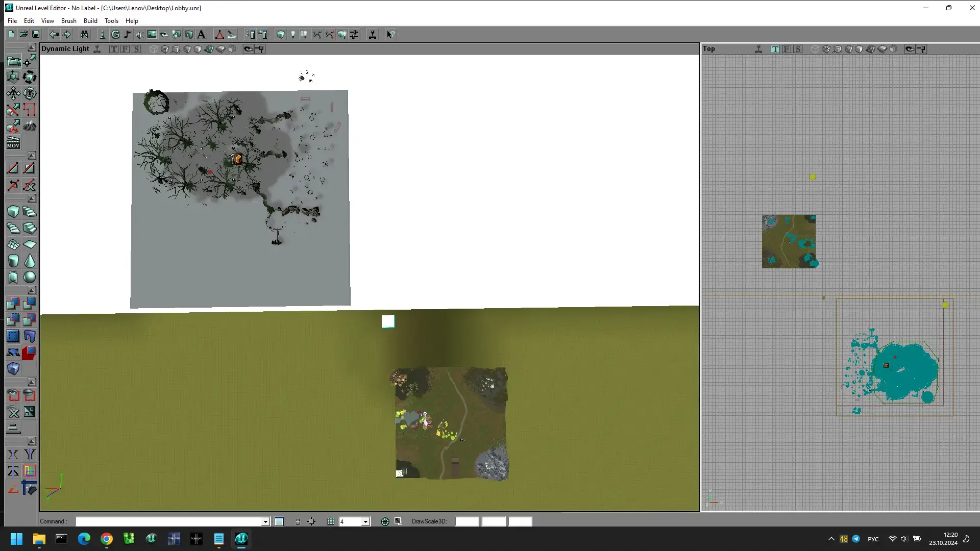Select the Vertex Editing tool
980x551 pixels.
30,62
